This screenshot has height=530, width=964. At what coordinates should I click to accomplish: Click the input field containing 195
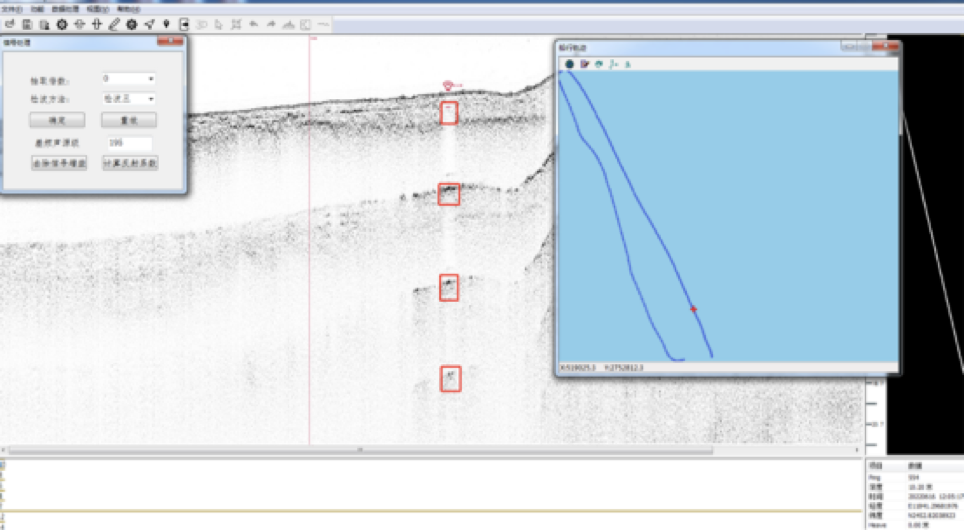click(129, 143)
